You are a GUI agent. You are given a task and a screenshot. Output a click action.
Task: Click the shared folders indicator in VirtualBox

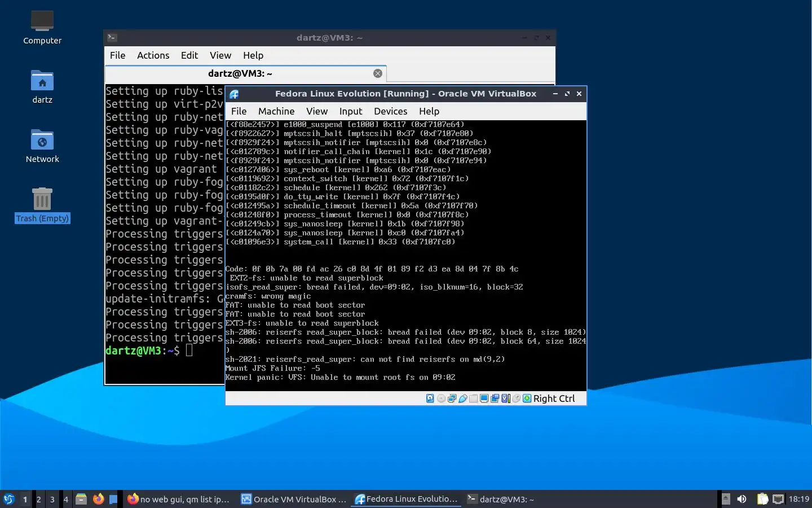[x=474, y=398]
